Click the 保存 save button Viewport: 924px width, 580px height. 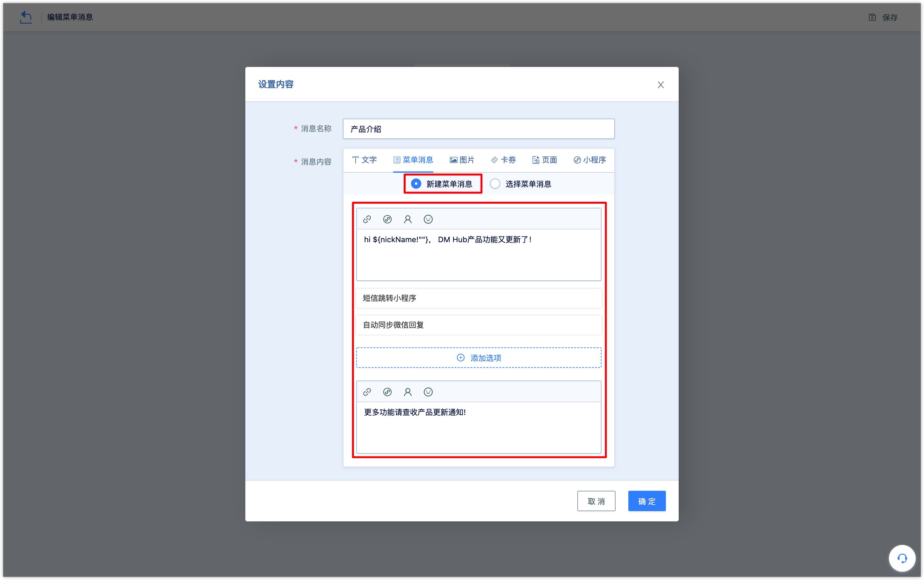click(x=883, y=17)
